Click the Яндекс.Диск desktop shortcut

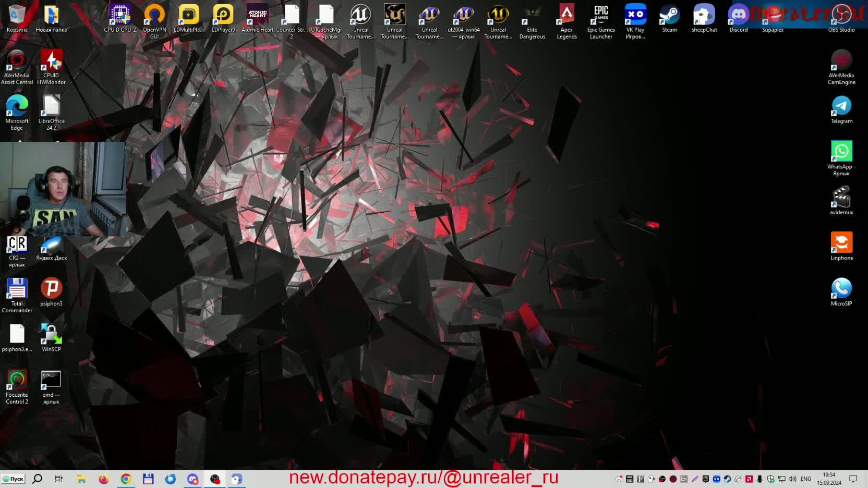(x=51, y=248)
